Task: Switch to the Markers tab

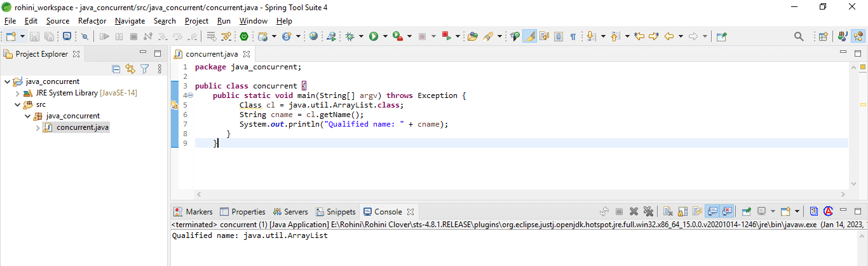Action: coord(193,211)
